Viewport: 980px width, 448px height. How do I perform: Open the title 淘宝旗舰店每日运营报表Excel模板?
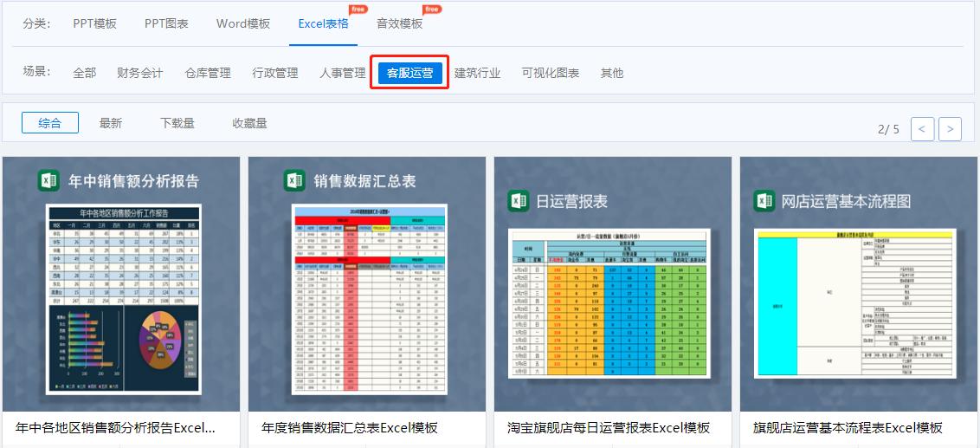click(x=608, y=428)
